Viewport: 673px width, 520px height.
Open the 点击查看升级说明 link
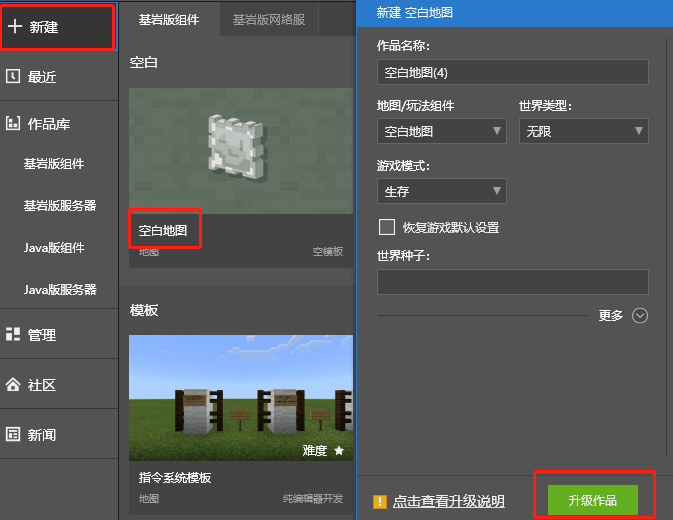(449, 501)
